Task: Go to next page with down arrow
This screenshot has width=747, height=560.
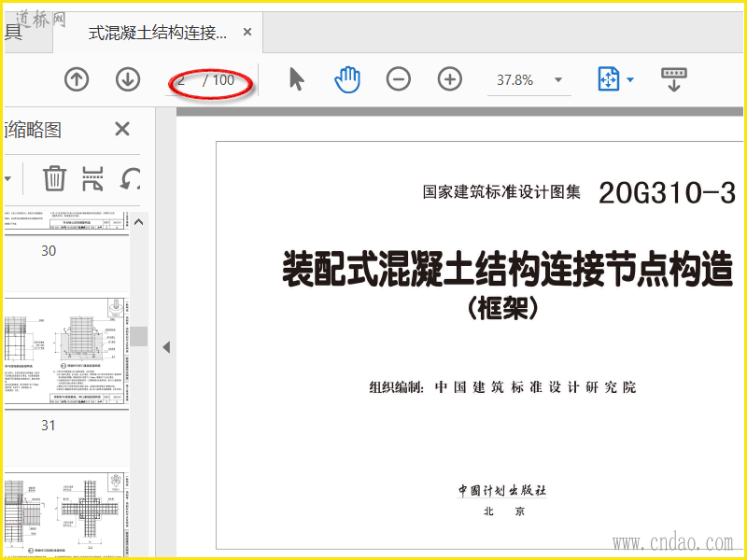Action: [x=128, y=79]
